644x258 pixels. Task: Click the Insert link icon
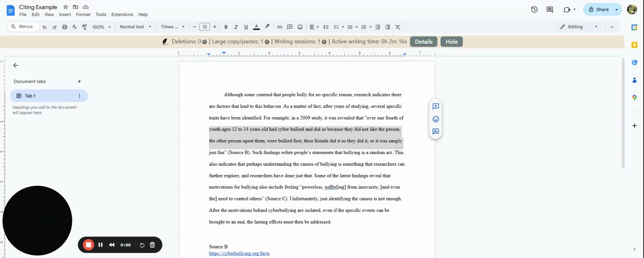(279, 27)
